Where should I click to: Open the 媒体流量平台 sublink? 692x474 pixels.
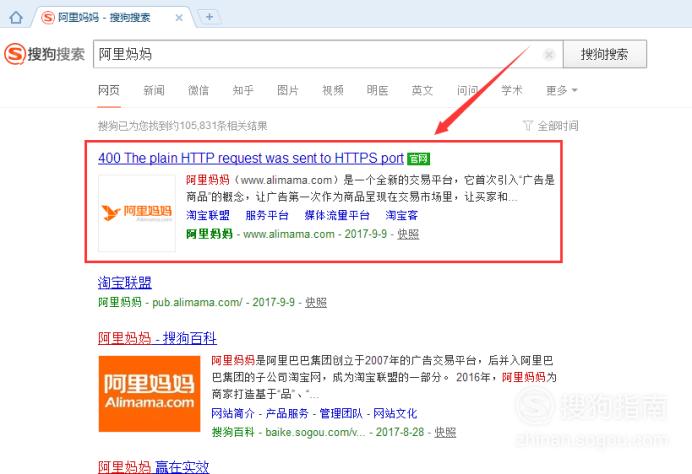coord(337,215)
